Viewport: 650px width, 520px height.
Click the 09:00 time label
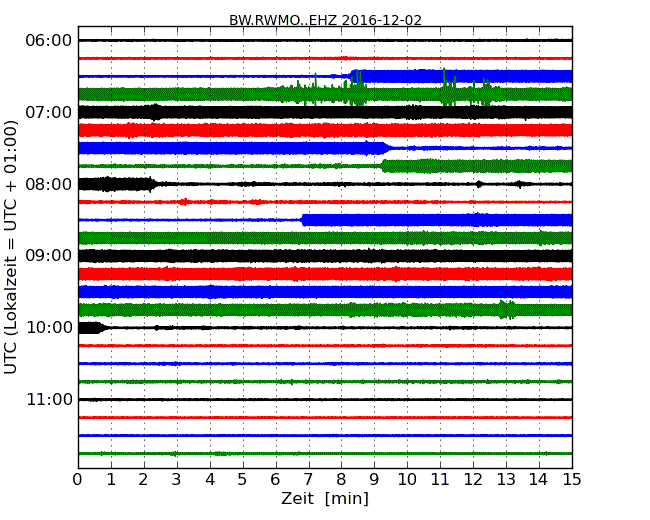click(49, 256)
